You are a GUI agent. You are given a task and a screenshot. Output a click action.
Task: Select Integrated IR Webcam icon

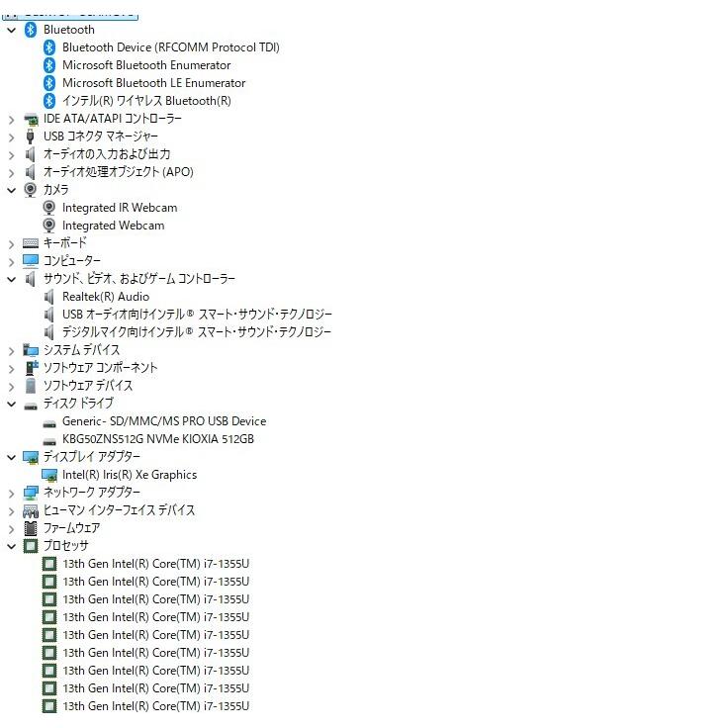(x=48, y=208)
